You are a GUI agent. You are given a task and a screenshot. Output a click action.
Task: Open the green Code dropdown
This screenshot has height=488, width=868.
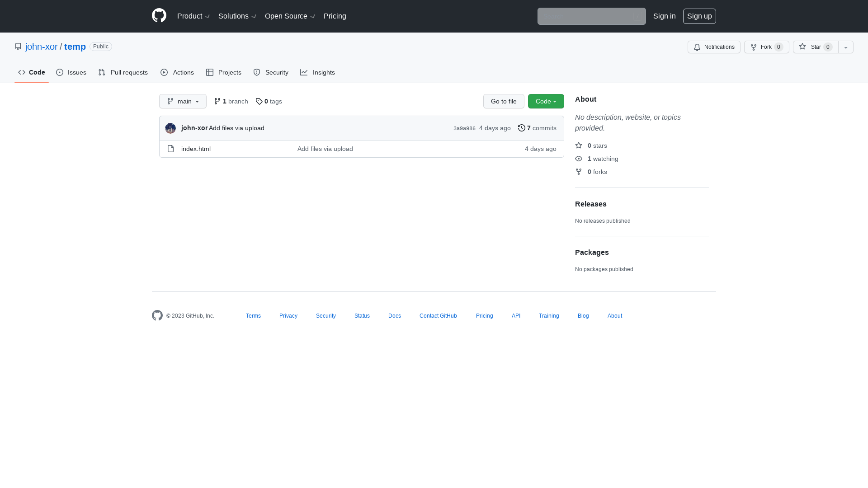[x=546, y=101]
